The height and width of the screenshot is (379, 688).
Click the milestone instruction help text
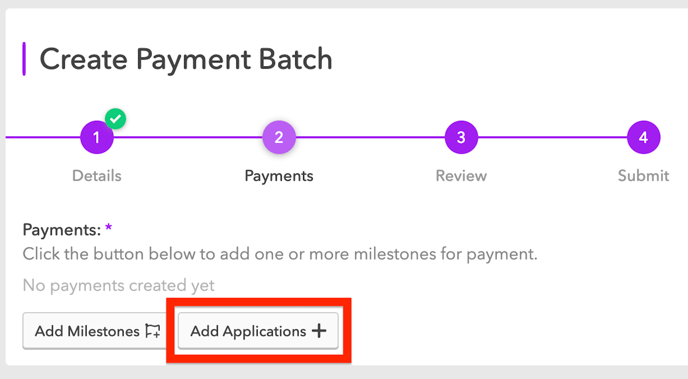280,254
